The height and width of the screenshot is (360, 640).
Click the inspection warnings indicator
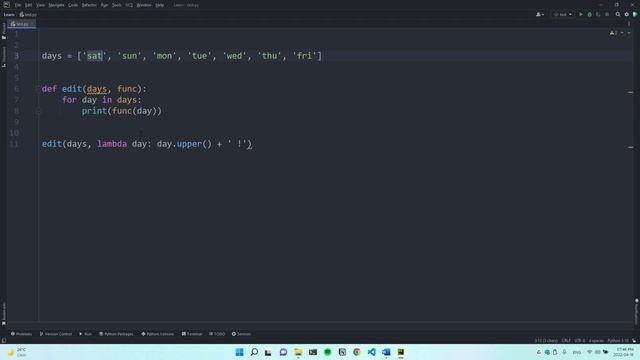point(614,33)
